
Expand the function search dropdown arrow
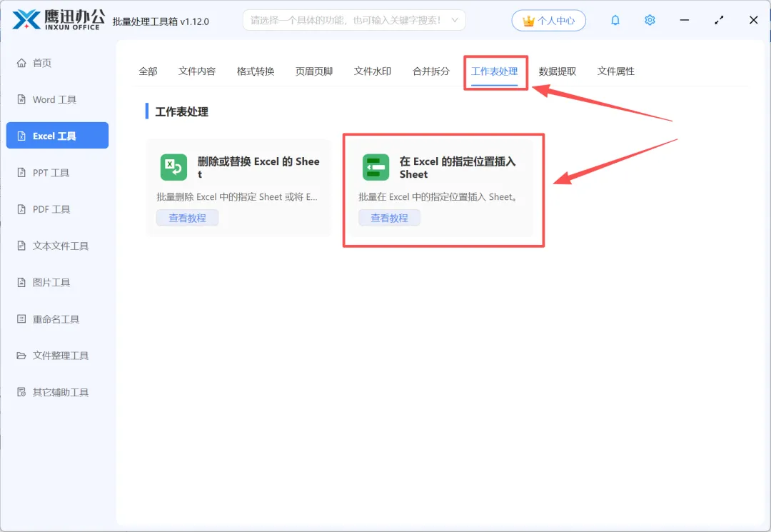coord(455,20)
